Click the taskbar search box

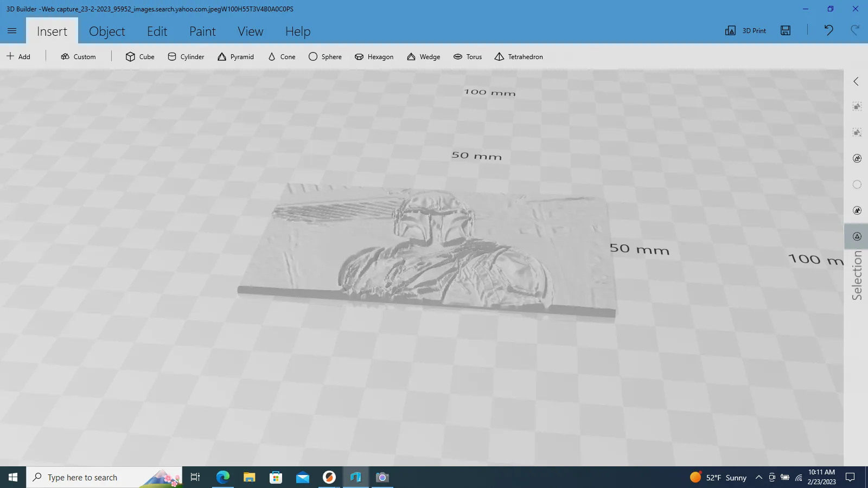click(x=104, y=477)
